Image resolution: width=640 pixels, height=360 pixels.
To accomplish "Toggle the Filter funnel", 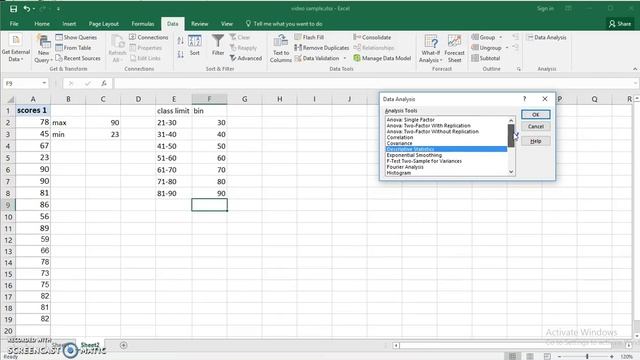I will (218, 45).
